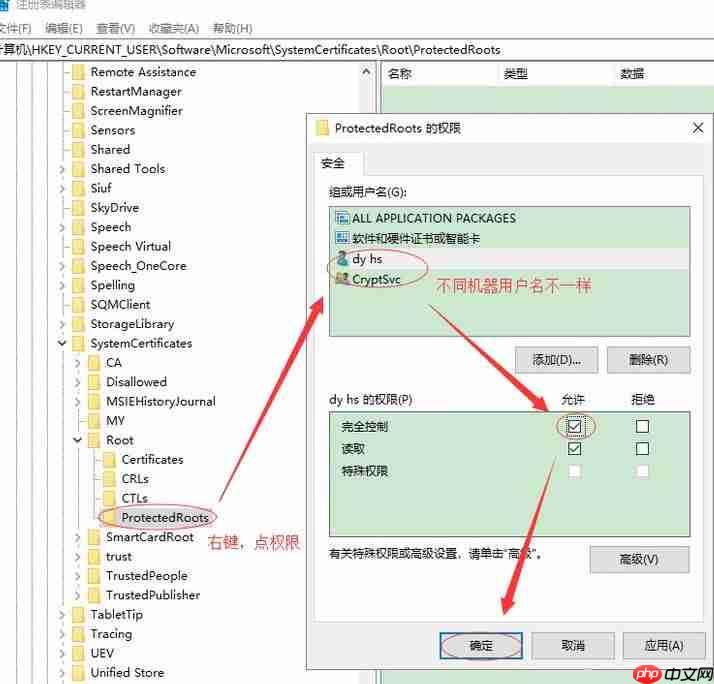Click the registry path address bar
This screenshot has width=714, height=684.
coord(357,50)
